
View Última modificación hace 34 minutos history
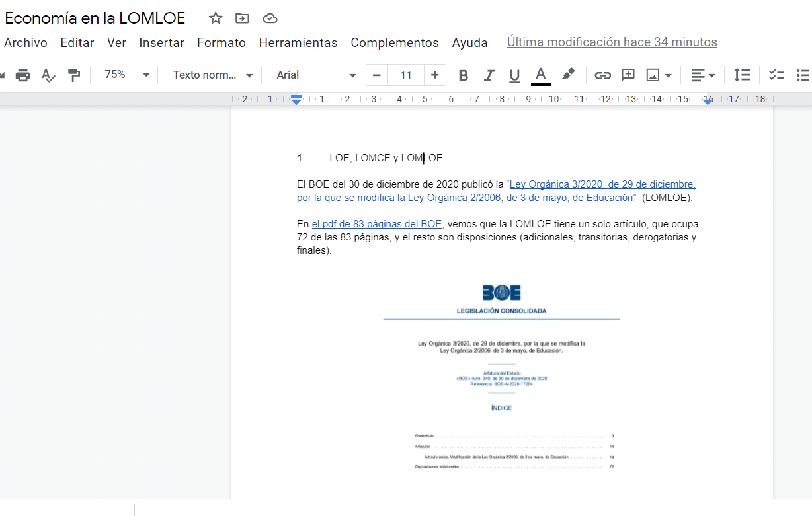612,42
